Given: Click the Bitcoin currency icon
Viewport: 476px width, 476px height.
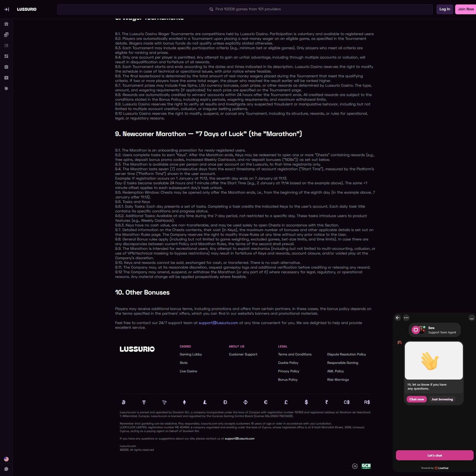Looking at the screenshot, I should (x=123, y=402).
